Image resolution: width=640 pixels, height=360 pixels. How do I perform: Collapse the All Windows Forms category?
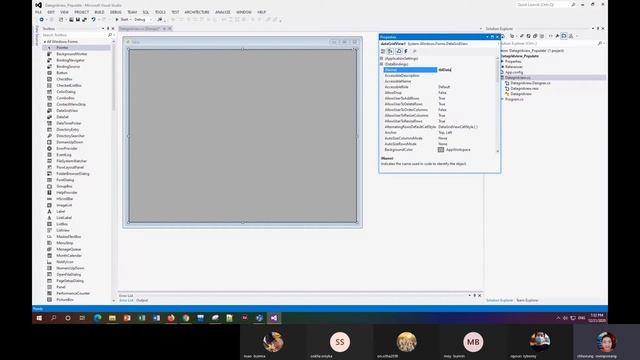[45, 42]
